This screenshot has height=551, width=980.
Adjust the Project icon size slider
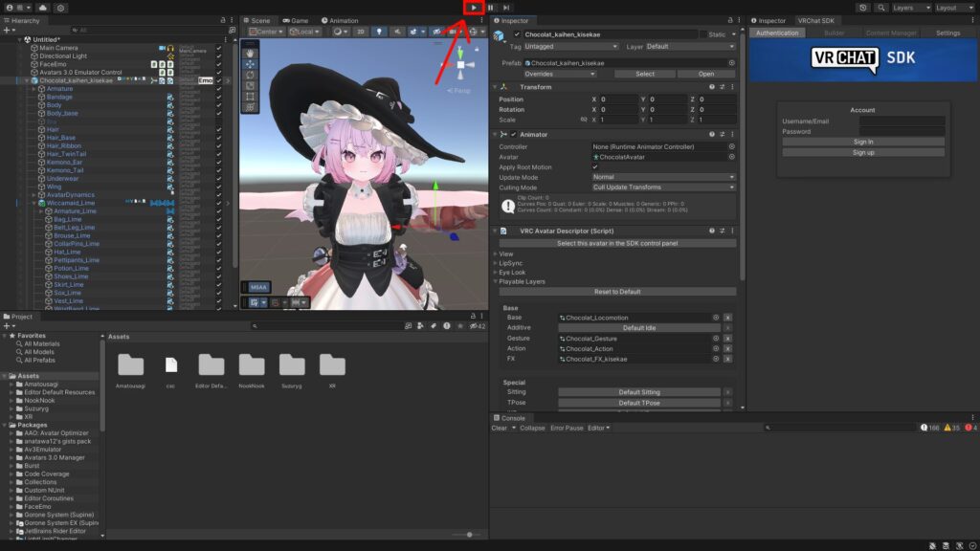[468, 535]
